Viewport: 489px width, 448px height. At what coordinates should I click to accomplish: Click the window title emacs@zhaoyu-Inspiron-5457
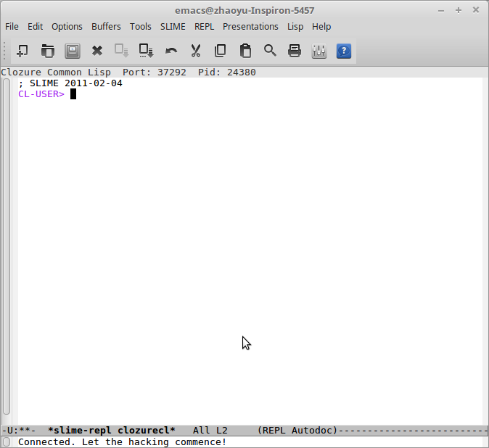(x=244, y=11)
